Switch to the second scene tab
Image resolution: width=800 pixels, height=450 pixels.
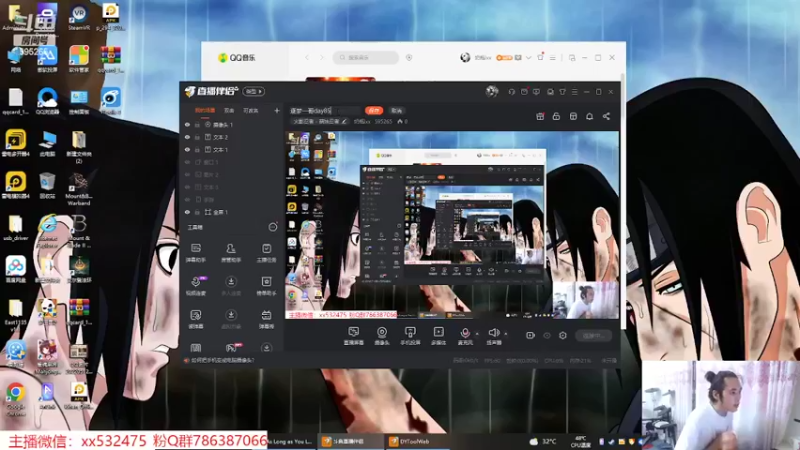229,110
